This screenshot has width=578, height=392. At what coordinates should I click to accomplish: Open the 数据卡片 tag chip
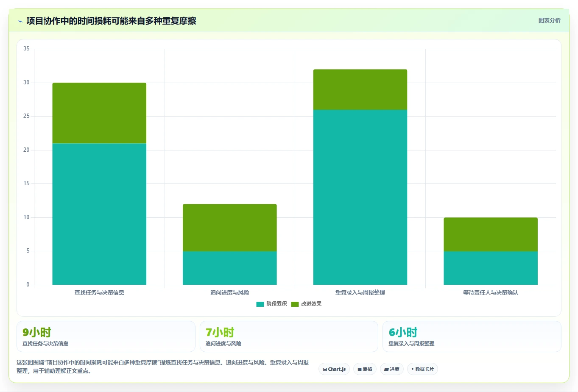pyautogui.click(x=422, y=369)
